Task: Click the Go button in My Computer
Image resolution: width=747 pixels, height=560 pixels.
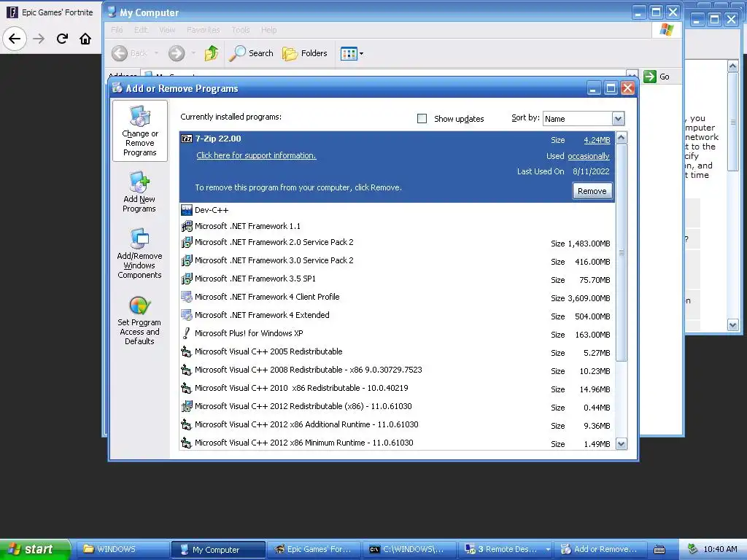Action: pyautogui.click(x=657, y=77)
